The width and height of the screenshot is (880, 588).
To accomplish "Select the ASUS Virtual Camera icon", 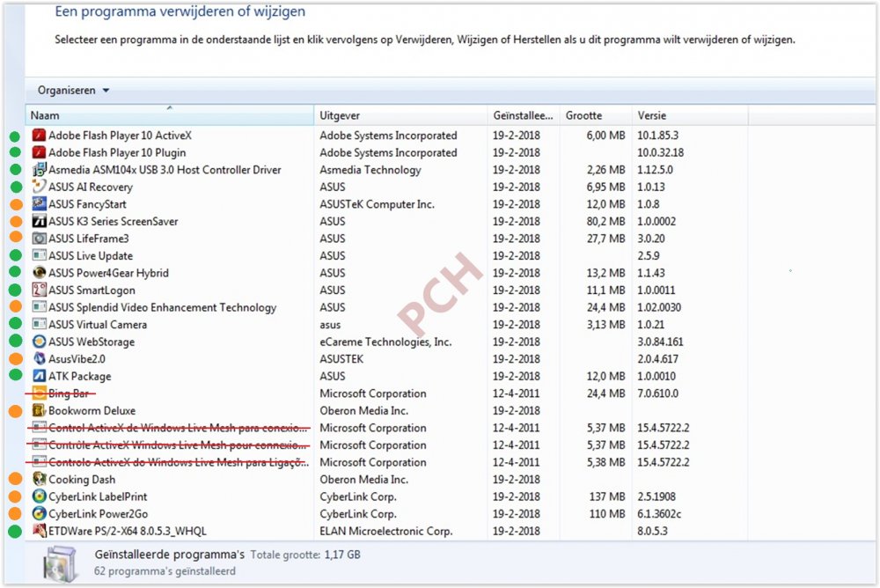I will (x=39, y=325).
